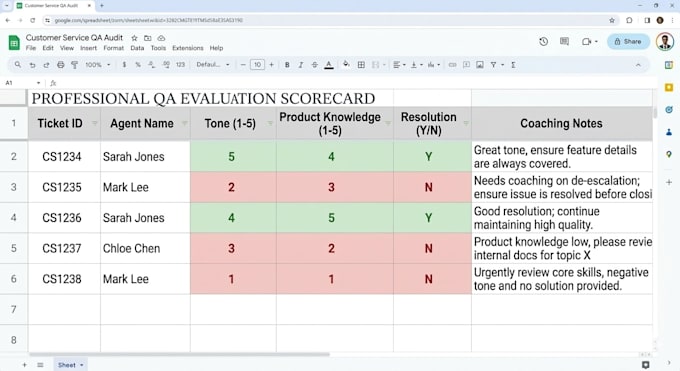Open text color picker
Viewport: 680px width, 371px height.
point(329,65)
